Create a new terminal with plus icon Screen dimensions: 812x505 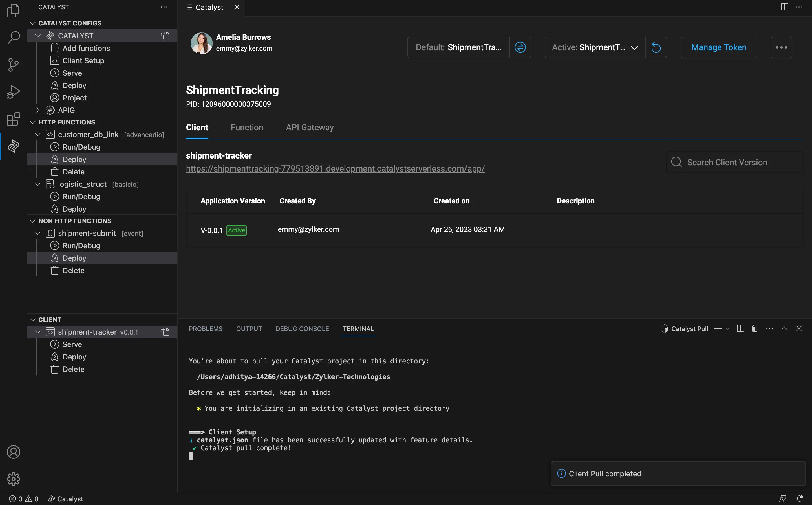pos(718,329)
